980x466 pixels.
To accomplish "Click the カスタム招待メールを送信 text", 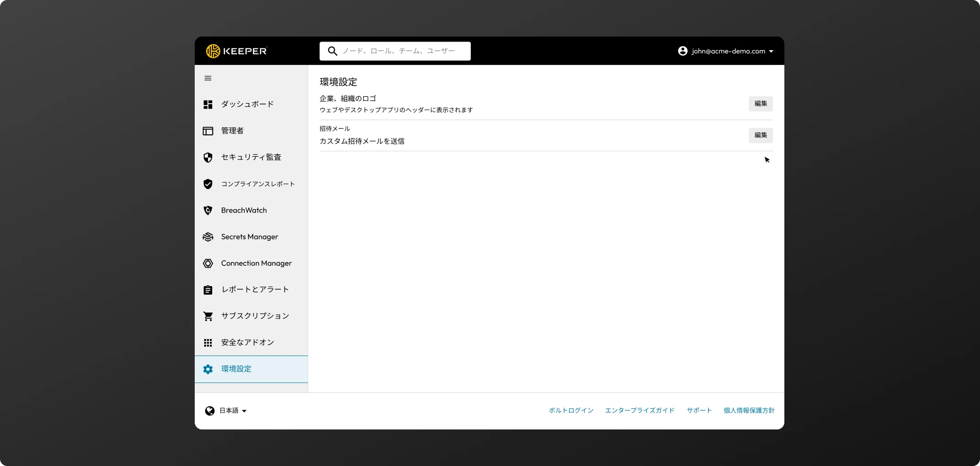I will pyautogui.click(x=362, y=141).
